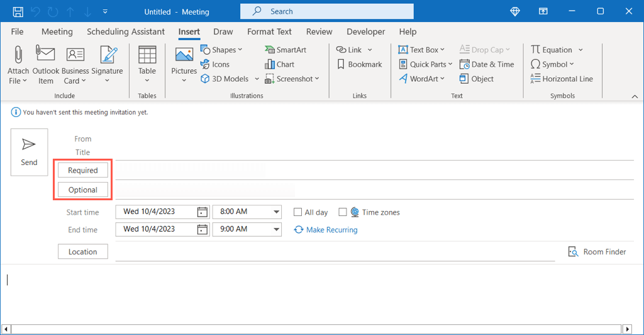Click the Make Recurring link

click(x=331, y=230)
